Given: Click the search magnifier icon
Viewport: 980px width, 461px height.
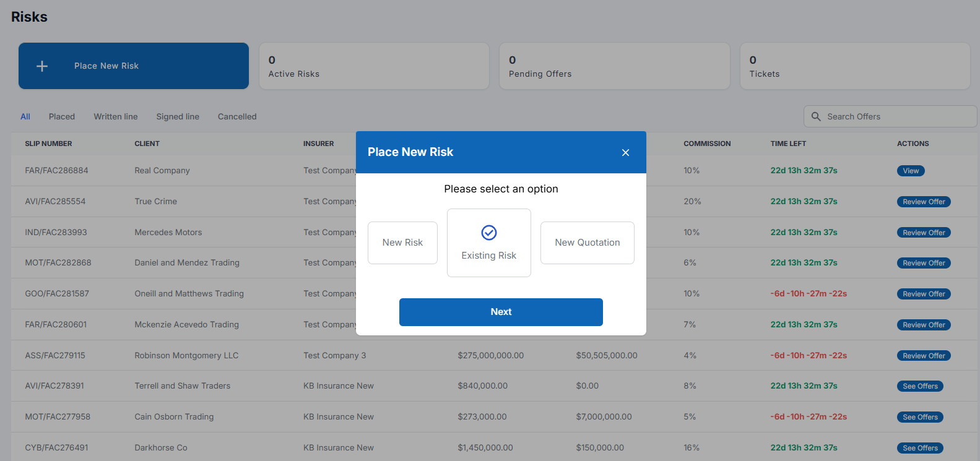Looking at the screenshot, I should pyautogui.click(x=816, y=116).
